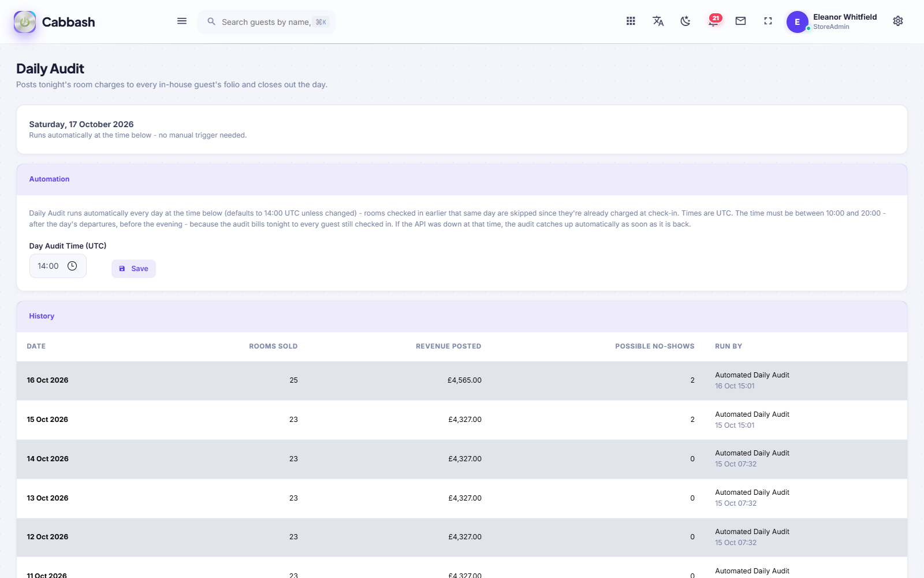Select the 16 Oct 2026 date cell
This screenshot has width=924, height=578.
tap(47, 380)
